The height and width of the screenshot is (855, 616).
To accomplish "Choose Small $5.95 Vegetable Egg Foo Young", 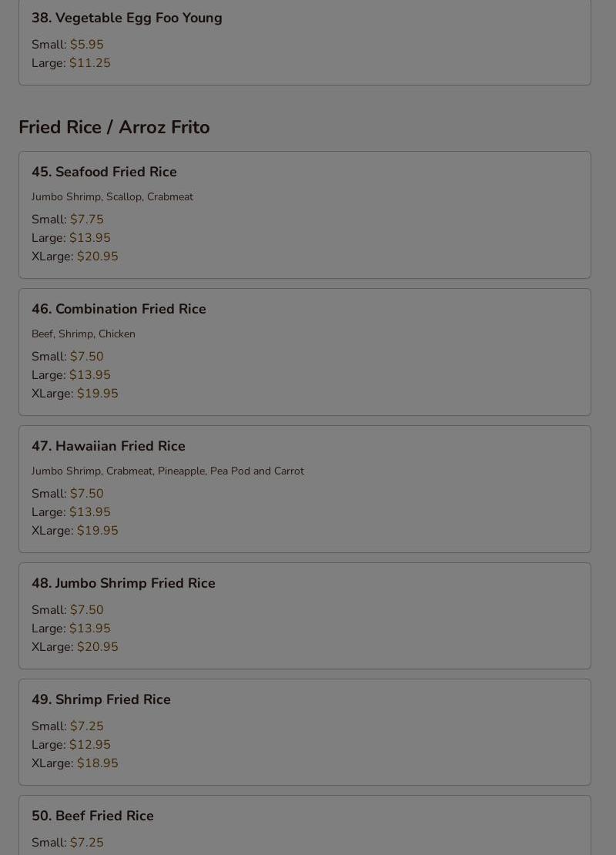I will pyautogui.click(x=68, y=44).
